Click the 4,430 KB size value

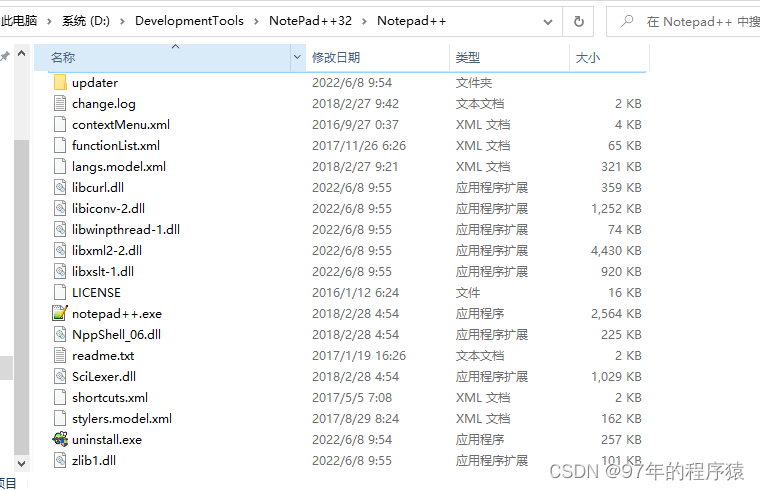click(616, 251)
